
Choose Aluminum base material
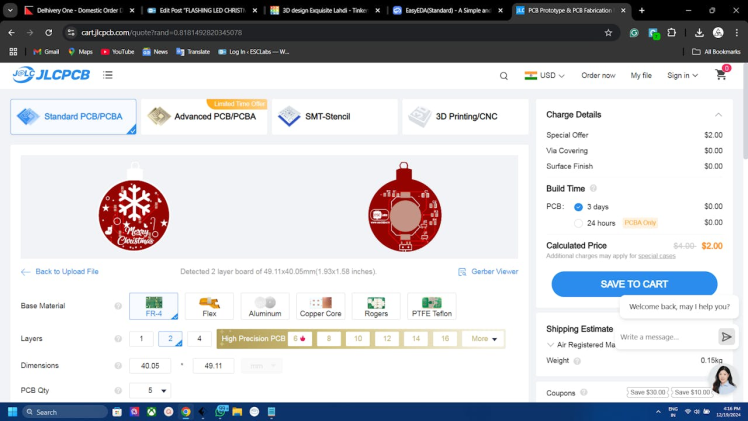coord(265,306)
